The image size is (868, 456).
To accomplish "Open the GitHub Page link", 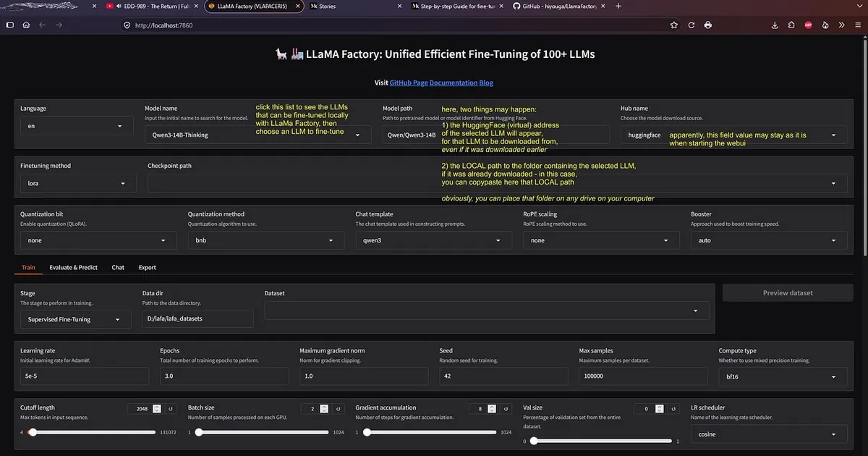I will [x=409, y=83].
